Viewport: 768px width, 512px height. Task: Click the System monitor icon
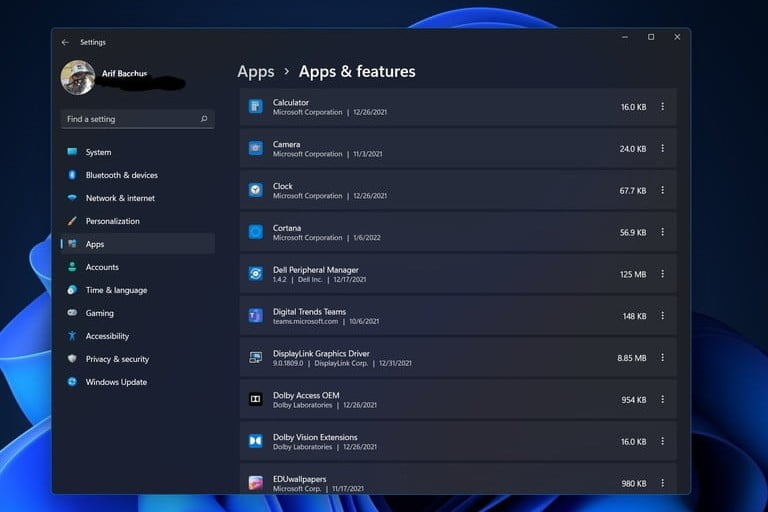pos(72,152)
